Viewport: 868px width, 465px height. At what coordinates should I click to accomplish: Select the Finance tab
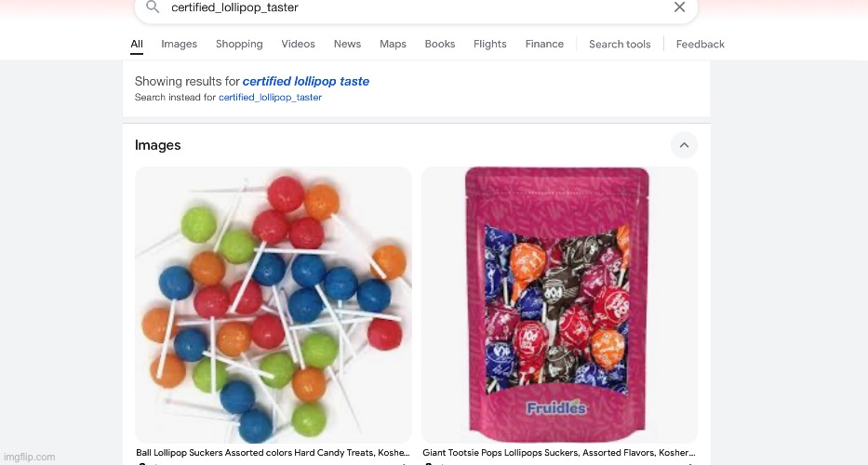[544, 45]
